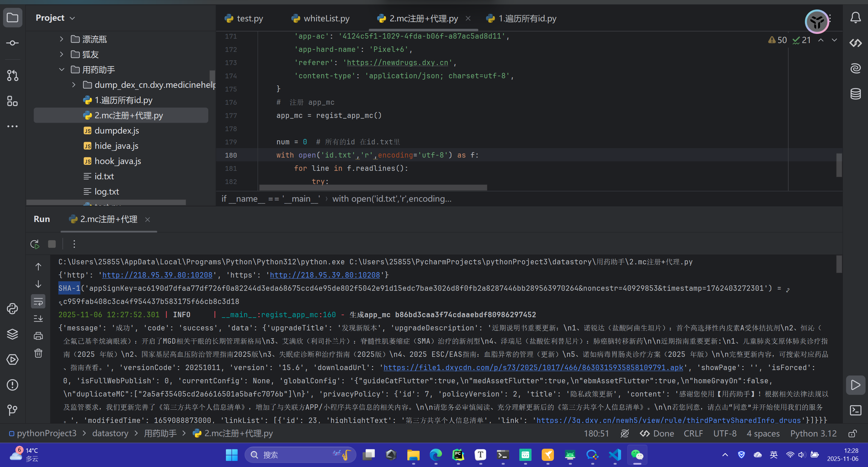Viewport: 868px width, 467px height.
Task: Toggle Soft-Wrap in the console
Action: [x=38, y=301]
